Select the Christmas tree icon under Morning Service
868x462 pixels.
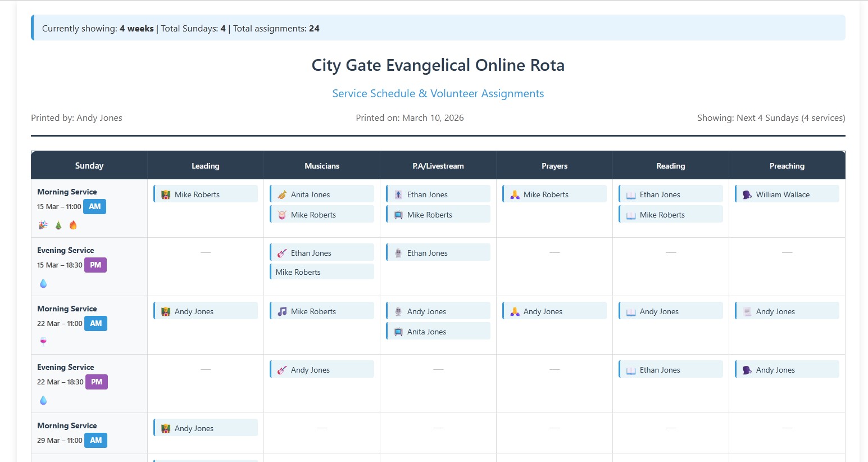[x=58, y=225]
